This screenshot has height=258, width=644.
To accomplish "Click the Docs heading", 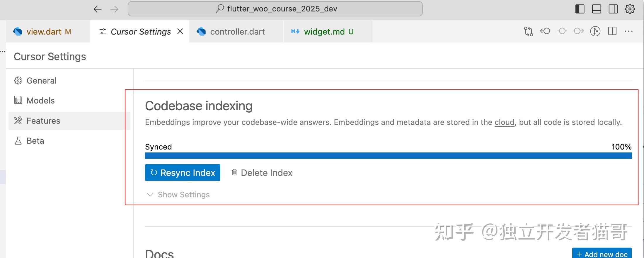I will coord(159,254).
